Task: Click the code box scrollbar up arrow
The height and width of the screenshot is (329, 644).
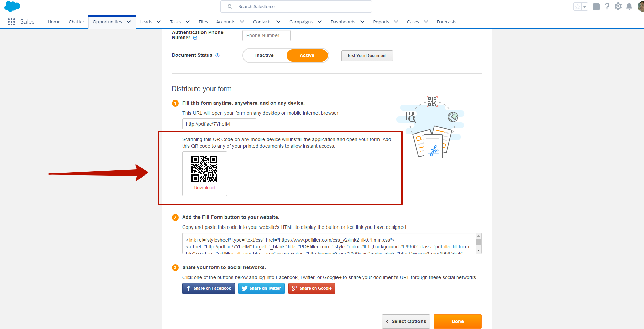Action: coord(478,236)
